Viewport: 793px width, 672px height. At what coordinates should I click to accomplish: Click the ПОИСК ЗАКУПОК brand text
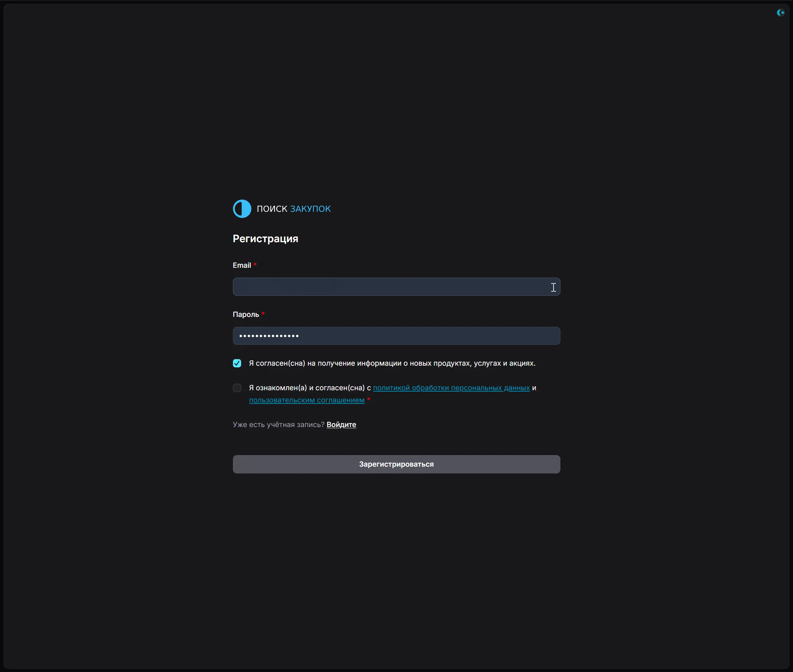(x=293, y=209)
